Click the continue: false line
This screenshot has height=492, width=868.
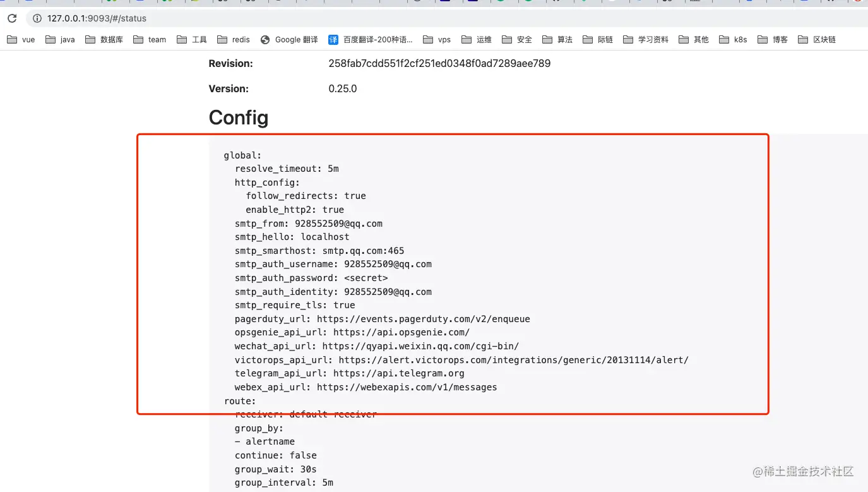pyautogui.click(x=276, y=455)
